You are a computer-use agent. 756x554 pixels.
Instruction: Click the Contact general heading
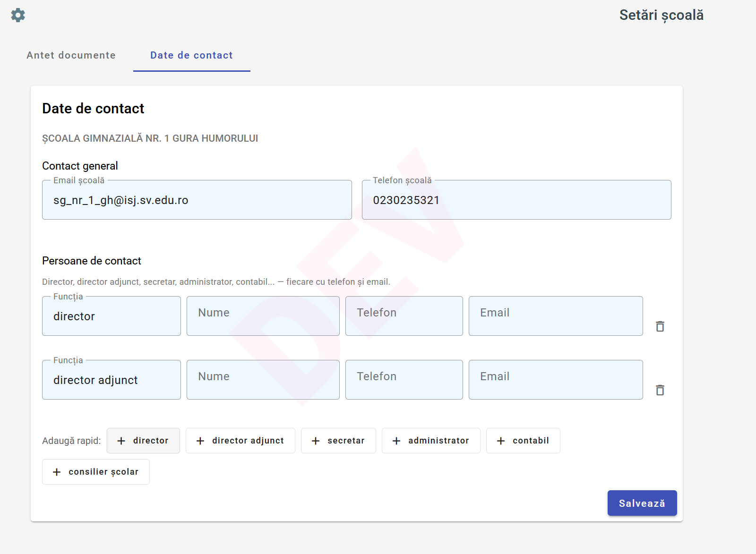80,166
